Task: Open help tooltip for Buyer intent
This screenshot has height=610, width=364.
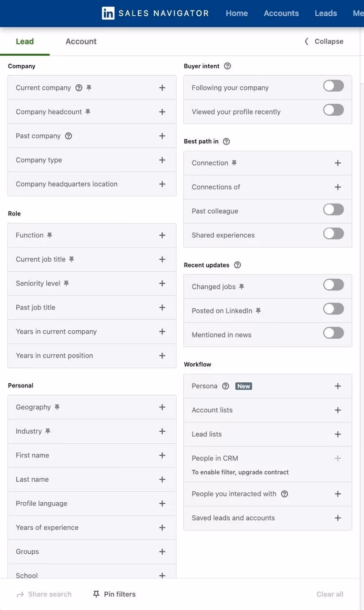Action: [227, 66]
